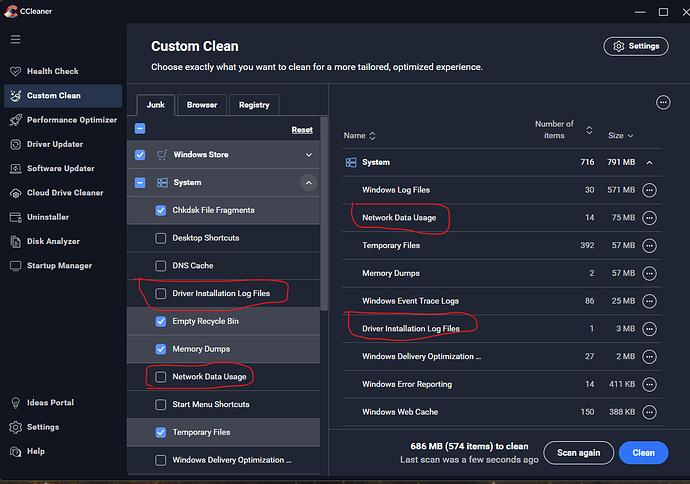Switch to the Browser tab
This screenshot has height=484, width=690.
(x=201, y=104)
